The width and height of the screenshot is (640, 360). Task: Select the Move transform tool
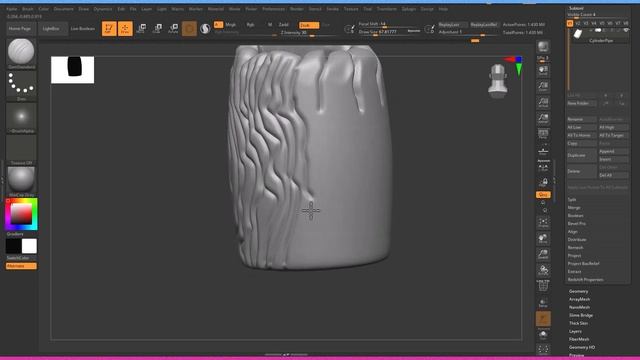click(141, 29)
